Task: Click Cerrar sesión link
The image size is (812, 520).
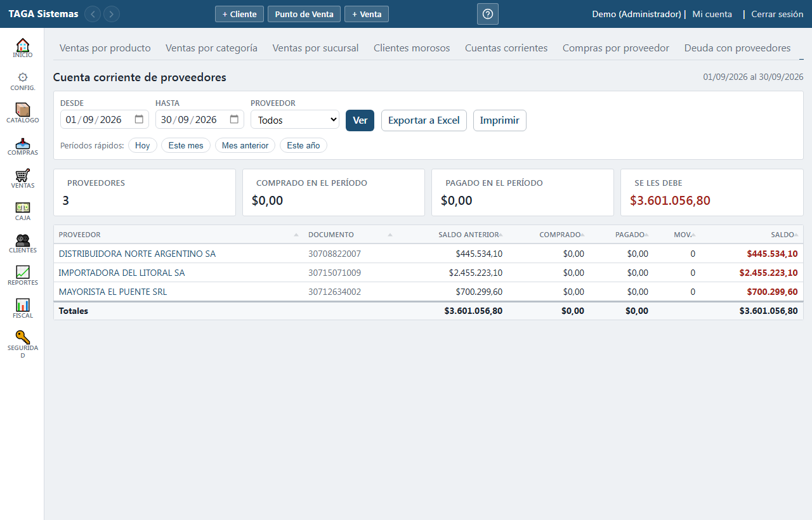Action: click(x=777, y=14)
